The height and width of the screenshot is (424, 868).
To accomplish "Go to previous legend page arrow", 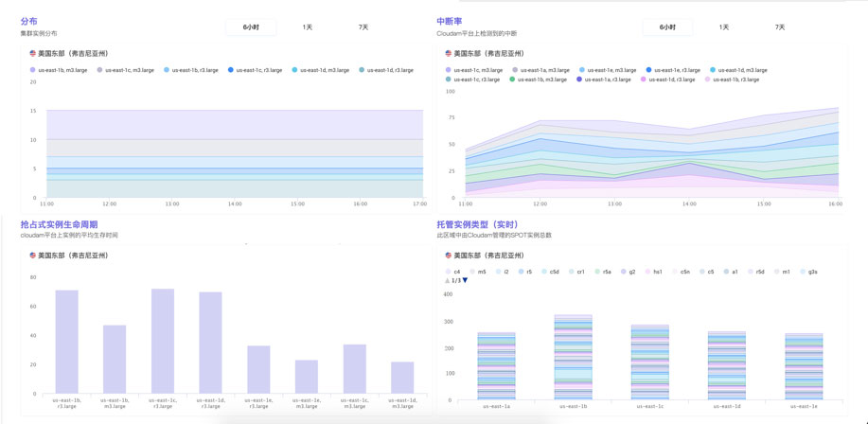I will pyautogui.click(x=448, y=281).
